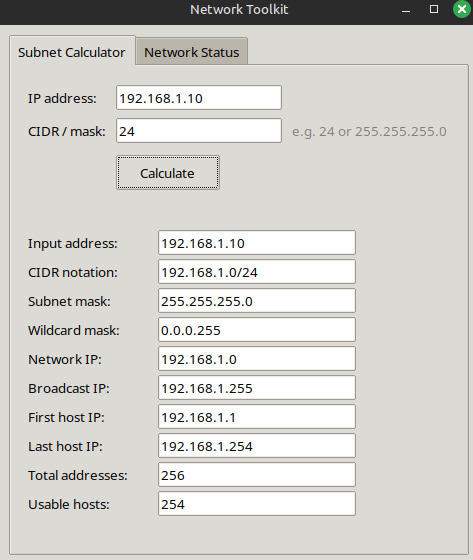Click the Wildcard mask result field
The height and width of the screenshot is (560, 473).
[x=257, y=330]
